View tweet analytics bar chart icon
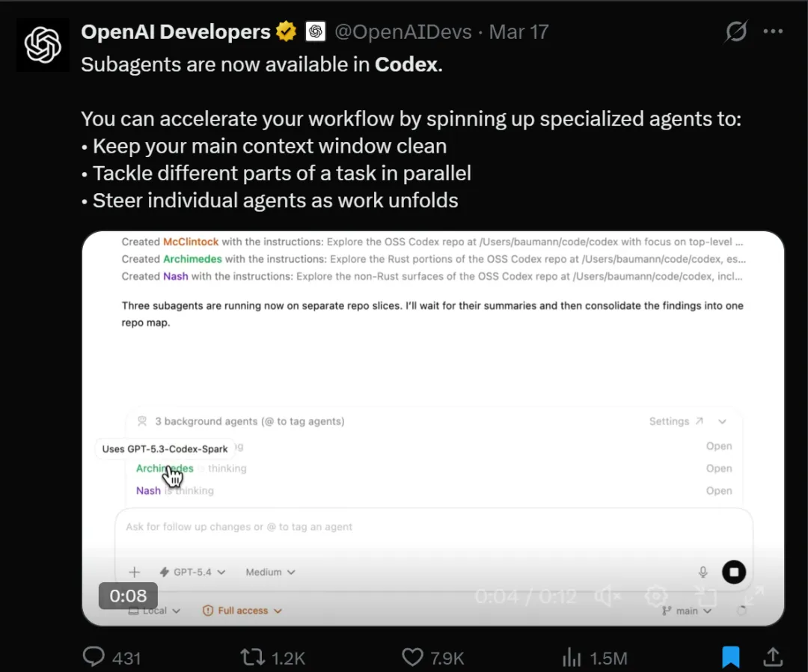 [x=572, y=658]
